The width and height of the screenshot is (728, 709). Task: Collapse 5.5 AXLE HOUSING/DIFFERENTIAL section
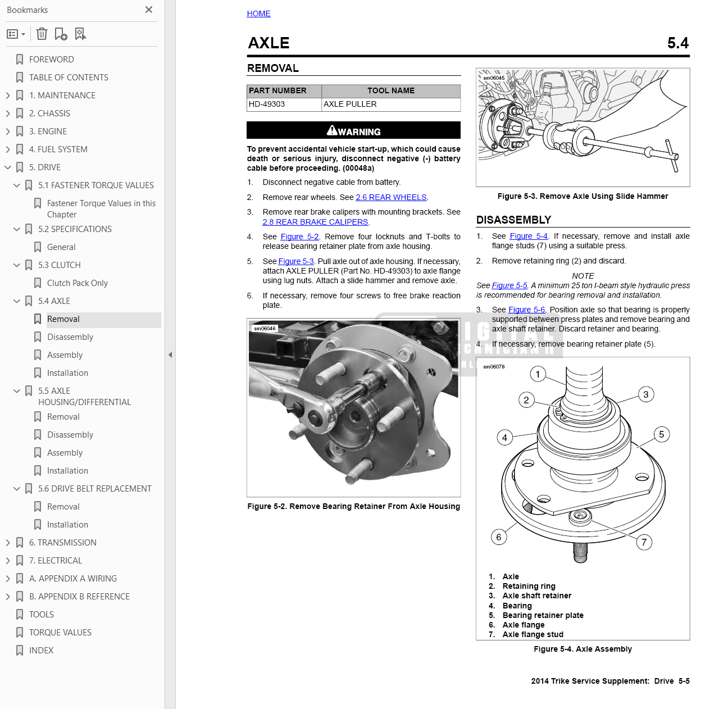pos(17,391)
